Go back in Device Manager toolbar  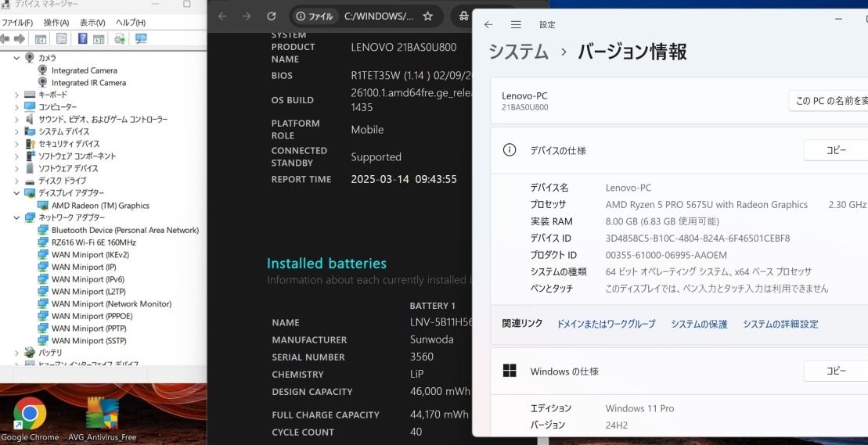[x=5, y=38]
